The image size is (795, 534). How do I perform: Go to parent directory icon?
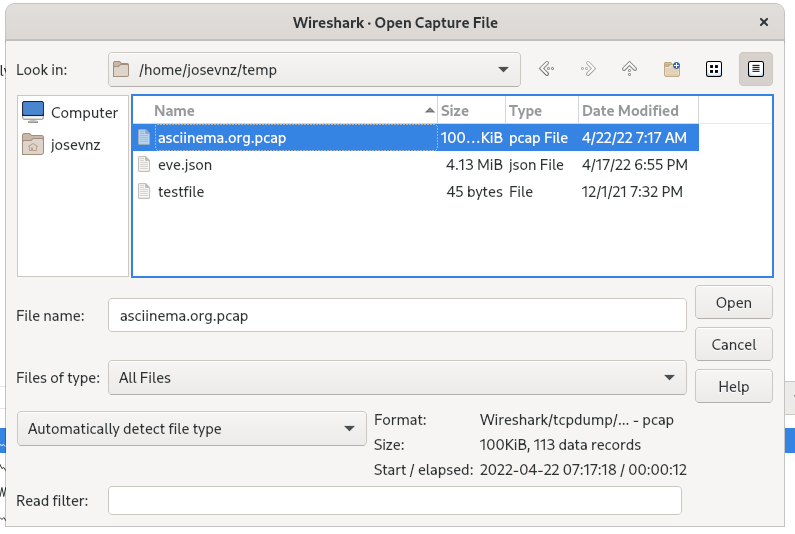click(629, 69)
